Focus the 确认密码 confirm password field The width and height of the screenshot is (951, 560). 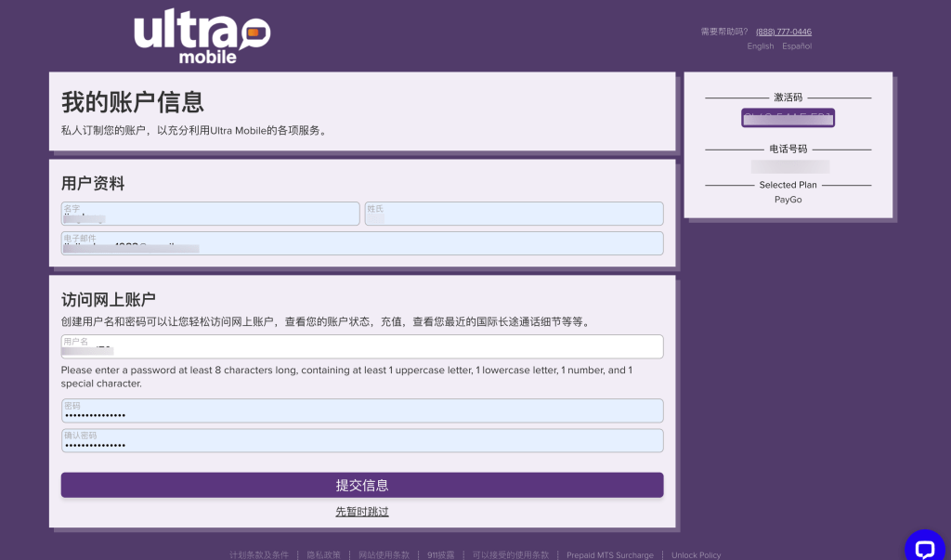tap(362, 440)
